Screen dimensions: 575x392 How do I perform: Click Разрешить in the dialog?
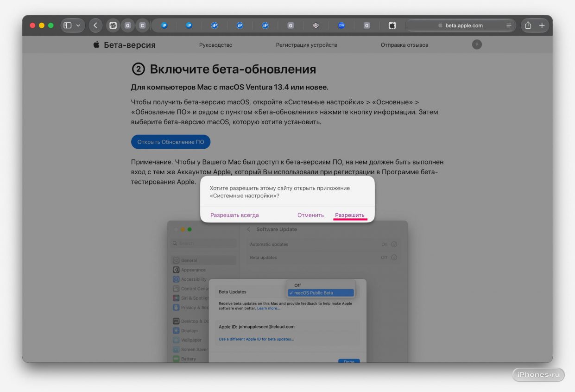tap(350, 215)
